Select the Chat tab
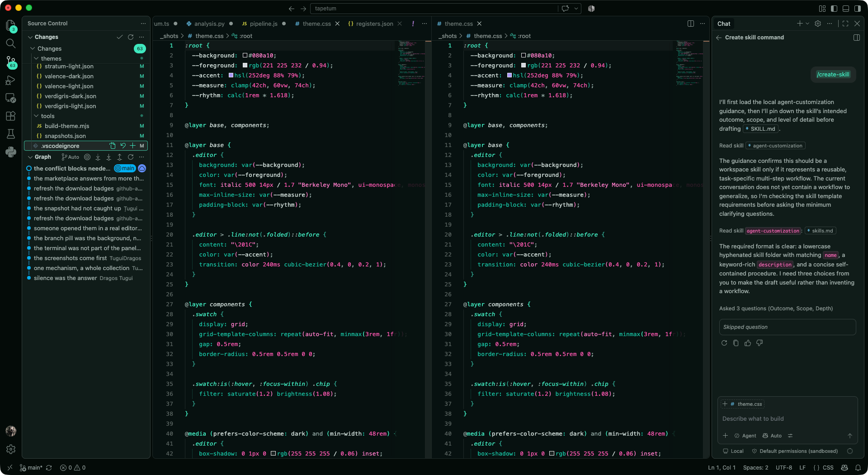 tap(724, 24)
